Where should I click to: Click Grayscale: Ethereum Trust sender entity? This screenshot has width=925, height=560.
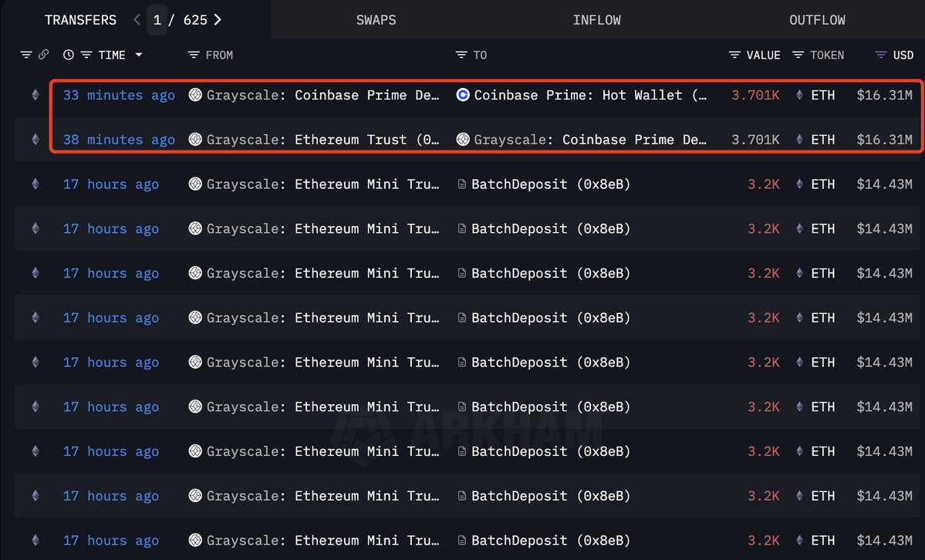tap(322, 140)
